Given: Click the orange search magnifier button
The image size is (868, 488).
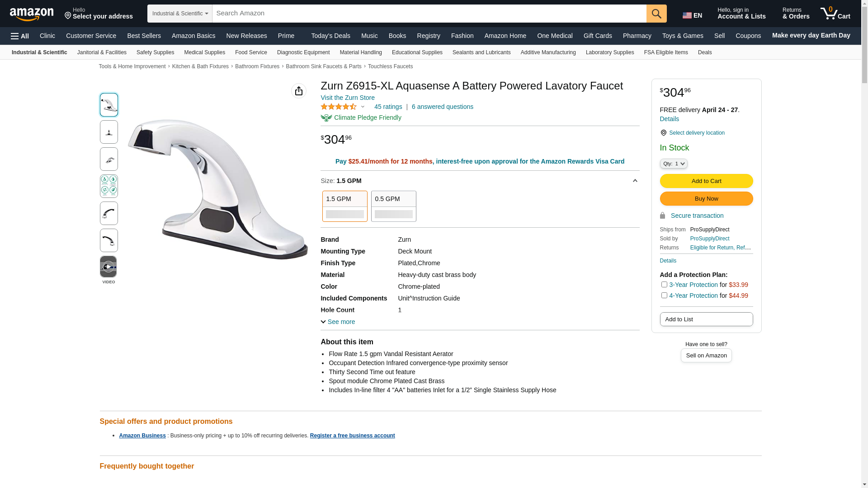Looking at the screenshot, I should (x=656, y=14).
